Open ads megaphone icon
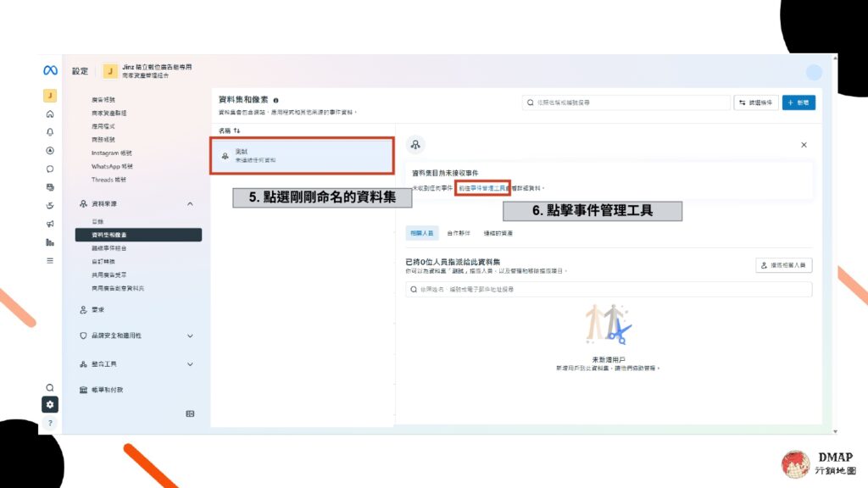The height and width of the screenshot is (488, 868). coord(50,224)
